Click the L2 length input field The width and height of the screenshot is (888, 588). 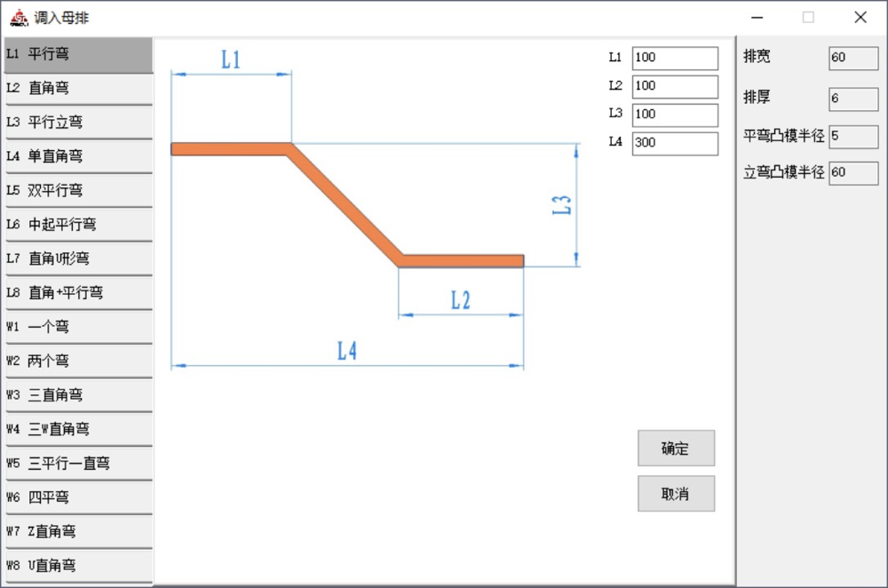click(675, 86)
